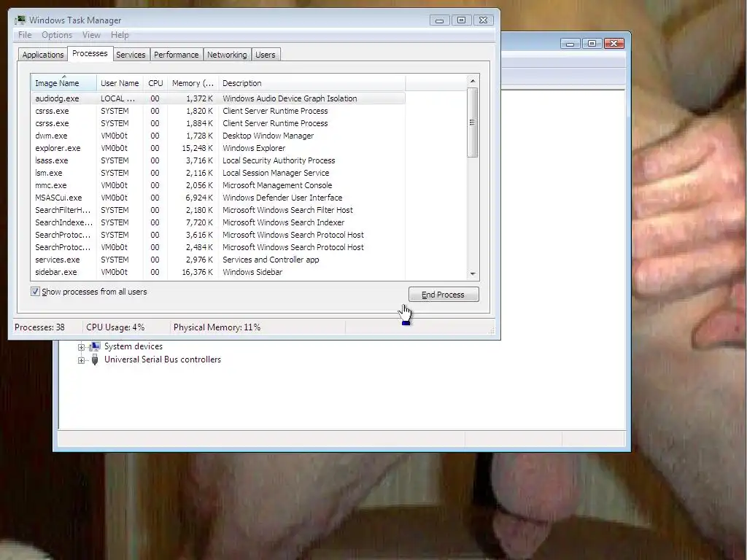Select the audiodg.exe process row
The height and width of the screenshot is (560, 747).
pos(218,98)
